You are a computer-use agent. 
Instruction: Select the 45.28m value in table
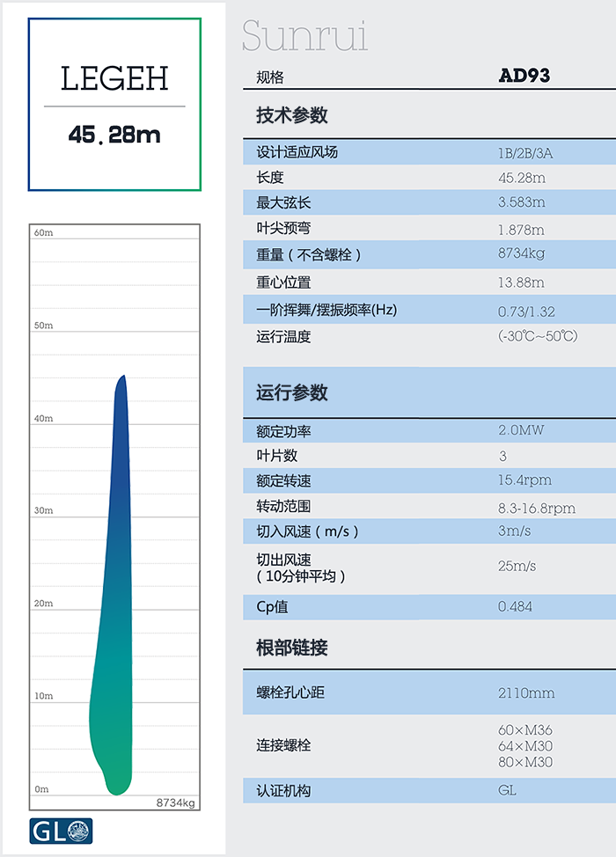[522, 178]
